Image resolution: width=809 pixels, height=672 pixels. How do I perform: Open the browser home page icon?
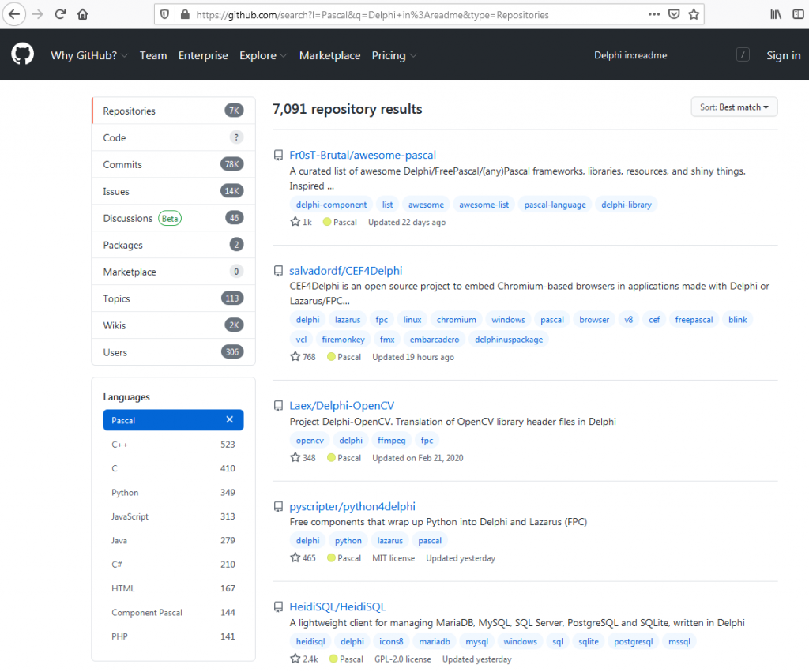pos(82,14)
